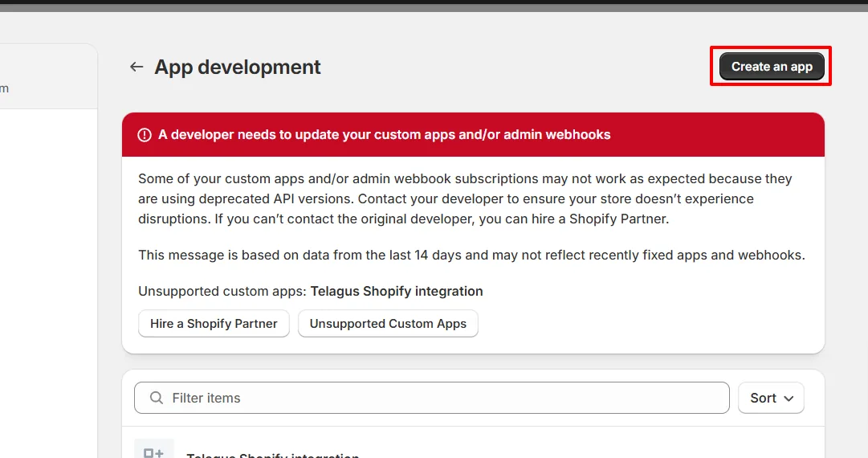Image resolution: width=868 pixels, height=458 pixels.
Task: Click the magnifier icon in Filter items
Action: [157, 398]
